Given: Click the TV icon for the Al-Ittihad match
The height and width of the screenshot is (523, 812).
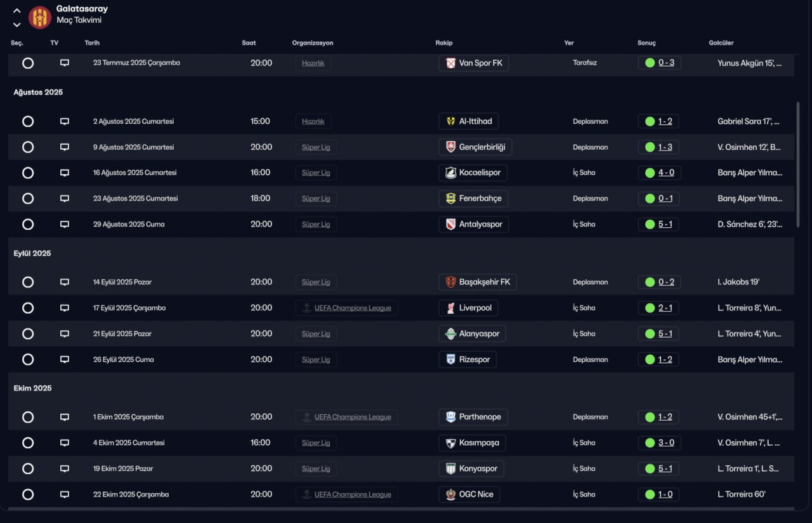Looking at the screenshot, I should point(65,121).
